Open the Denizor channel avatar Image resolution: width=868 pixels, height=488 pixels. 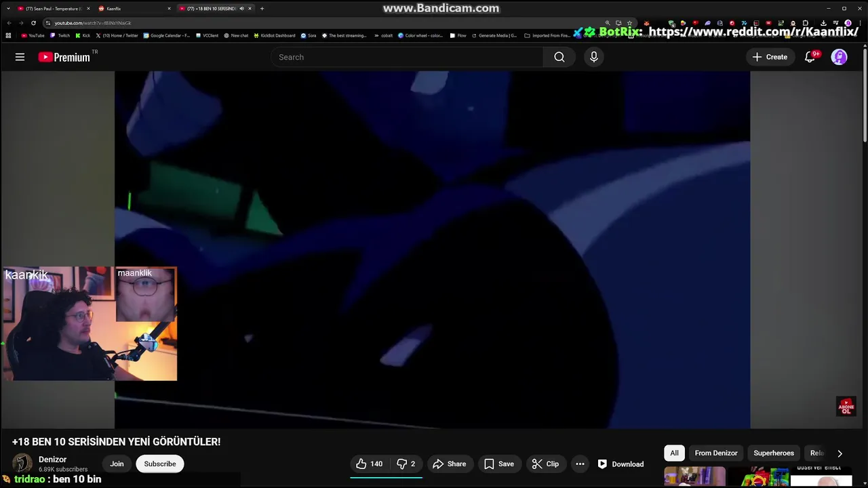pyautogui.click(x=22, y=463)
